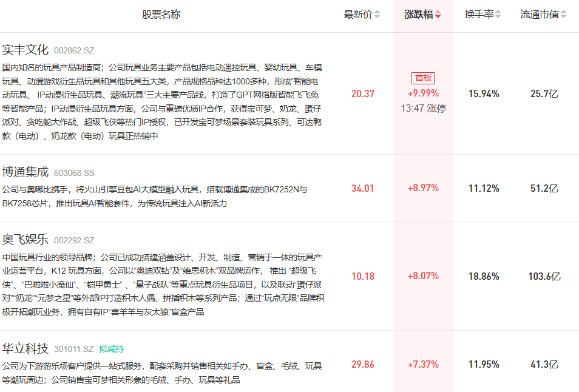The width and height of the screenshot is (579, 392).
Task: Select the price 29.86
Action: coord(362,364)
